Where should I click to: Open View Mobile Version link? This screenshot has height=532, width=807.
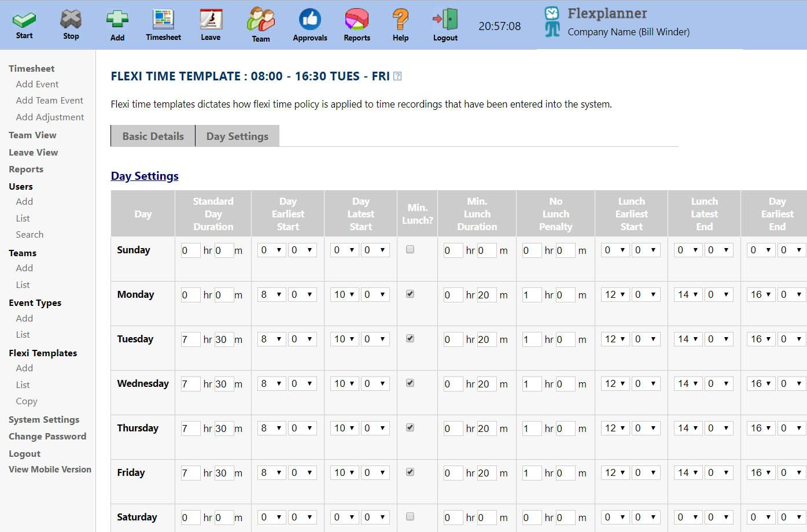(x=50, y=470)
